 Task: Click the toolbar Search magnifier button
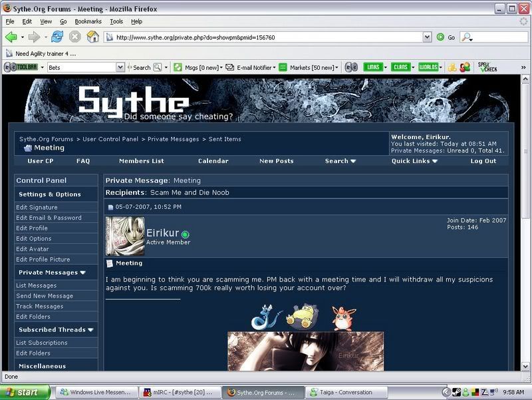click(158, 67)
